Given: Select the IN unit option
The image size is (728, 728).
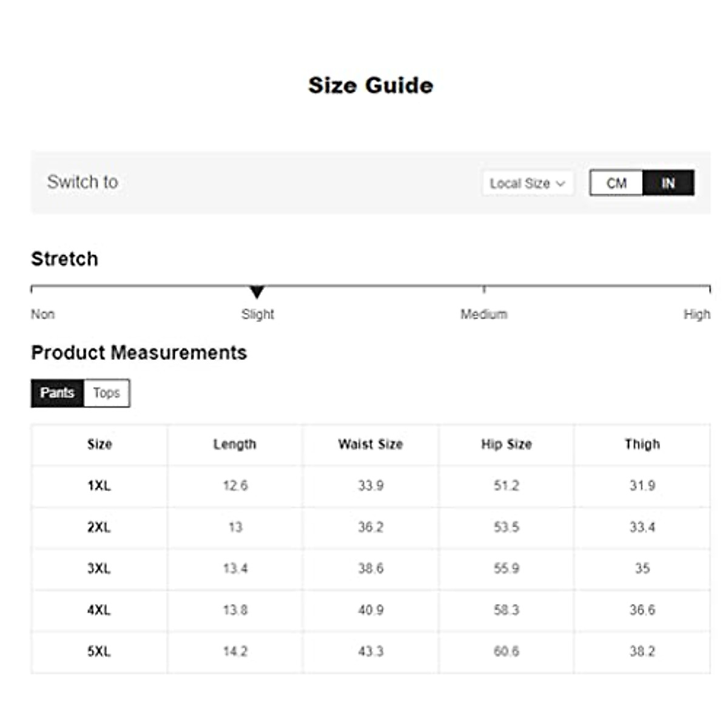Looking at the screenshot, I should pos(668,183).
